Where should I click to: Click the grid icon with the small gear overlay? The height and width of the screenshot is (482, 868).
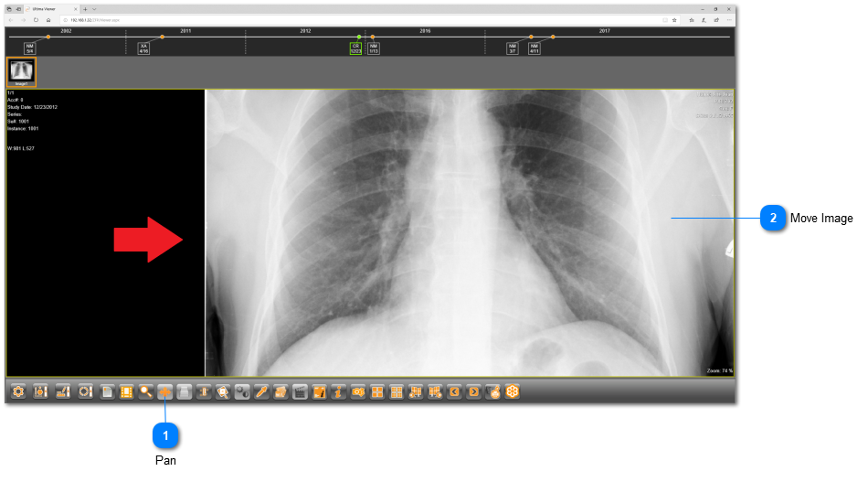416,391
